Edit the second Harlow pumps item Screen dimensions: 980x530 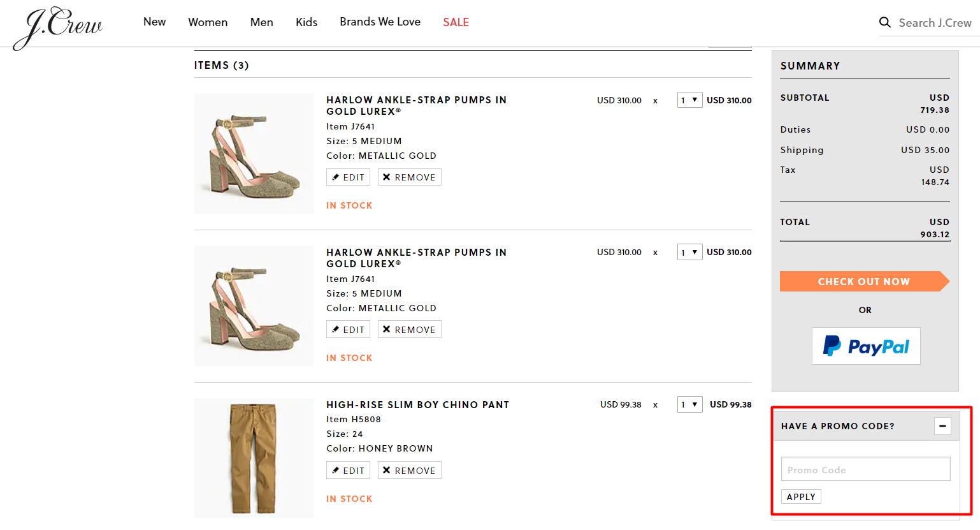pyautogui.click(x=348, y=330)
